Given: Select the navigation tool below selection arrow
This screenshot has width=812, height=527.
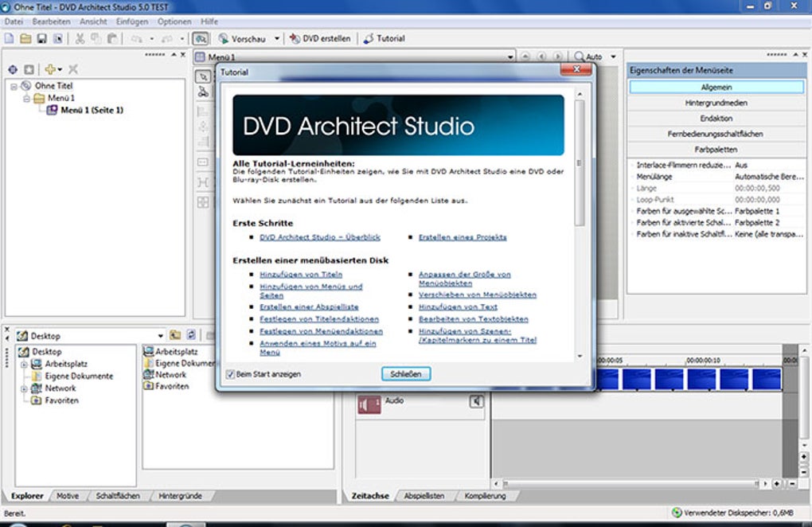Looking at the screenshot, I should point(203,92).
